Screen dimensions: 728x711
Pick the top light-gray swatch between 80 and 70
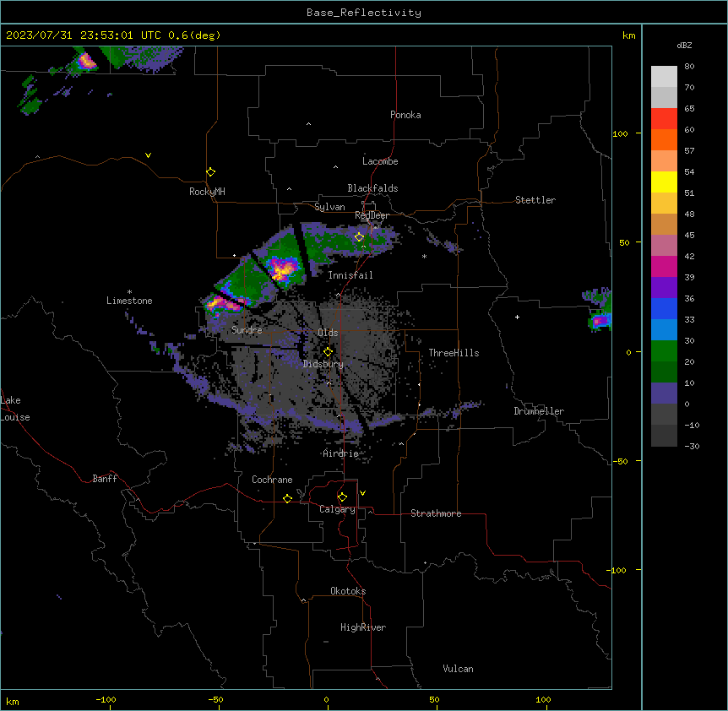[x=664, y=77]
